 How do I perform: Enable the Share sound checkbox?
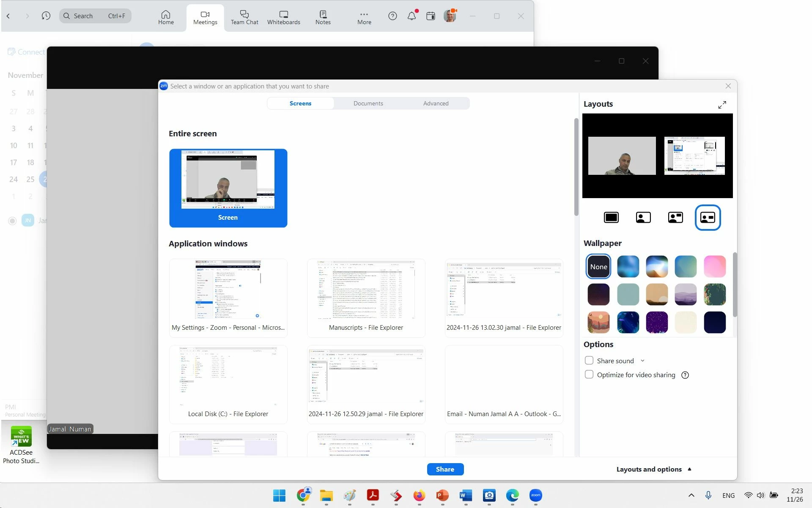pos(589,361)
